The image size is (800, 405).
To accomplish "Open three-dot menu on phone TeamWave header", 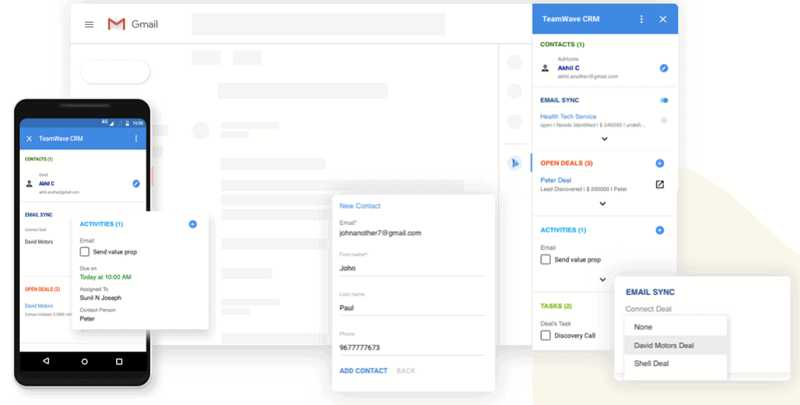I will pyautogui.click(x=136, y=138).
